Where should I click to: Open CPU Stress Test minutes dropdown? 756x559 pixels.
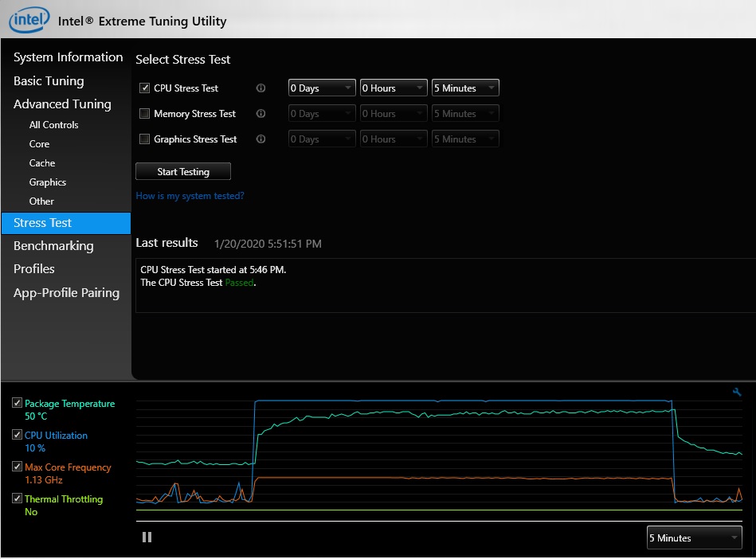[x=465, y=88]
